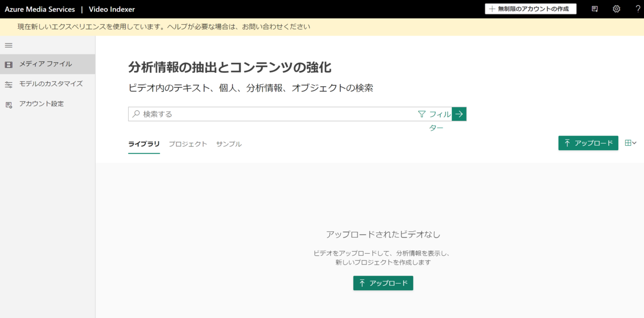Click the アップロード button under the empty message

pos(383,283)
